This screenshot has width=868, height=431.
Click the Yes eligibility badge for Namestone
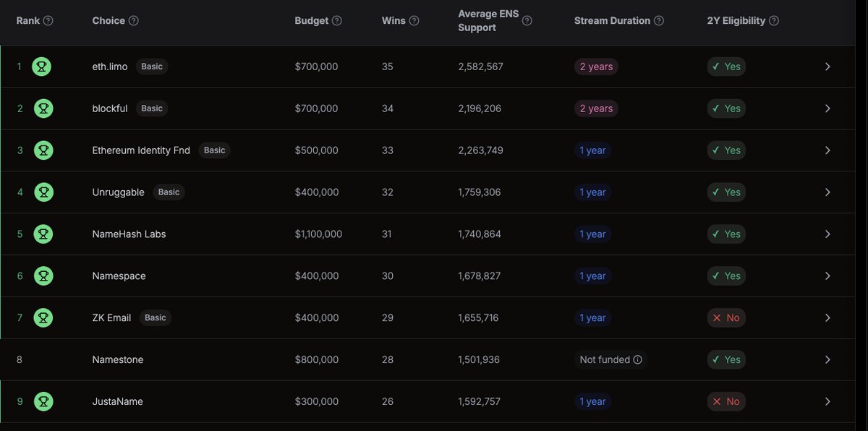(726, 359)
